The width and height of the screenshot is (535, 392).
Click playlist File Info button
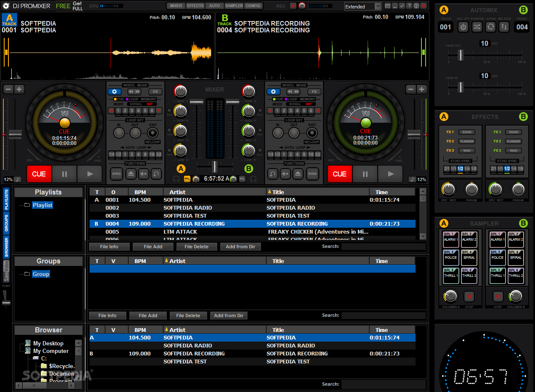[x=109, y=247]
